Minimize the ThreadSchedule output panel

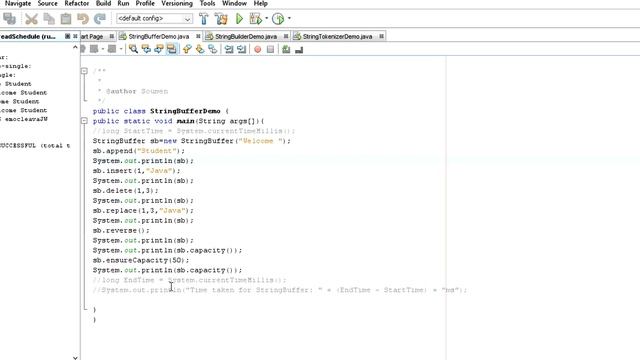coord(68,36)
